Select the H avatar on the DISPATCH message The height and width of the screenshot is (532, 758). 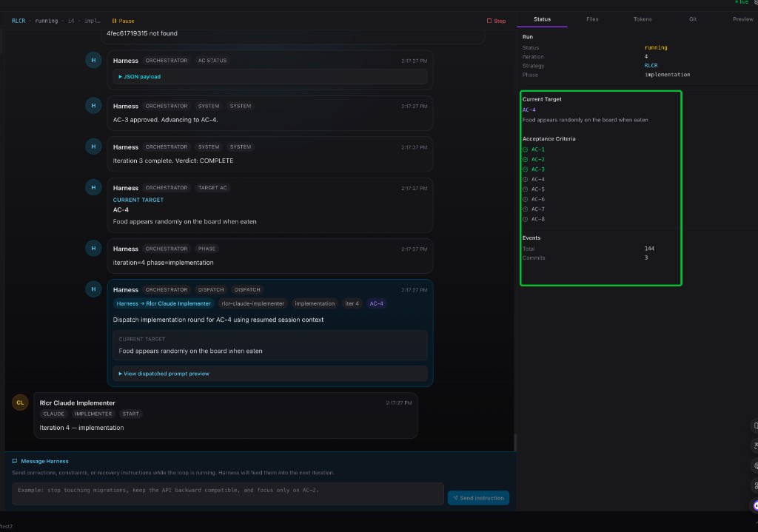click(93, 289)
